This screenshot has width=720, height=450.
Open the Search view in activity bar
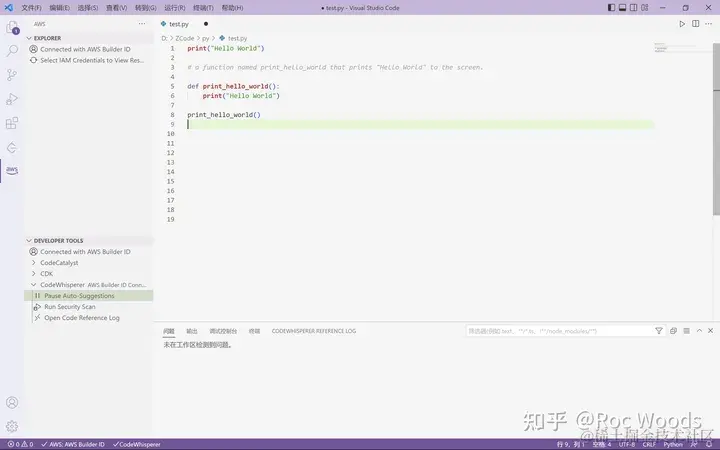point(12,51)
